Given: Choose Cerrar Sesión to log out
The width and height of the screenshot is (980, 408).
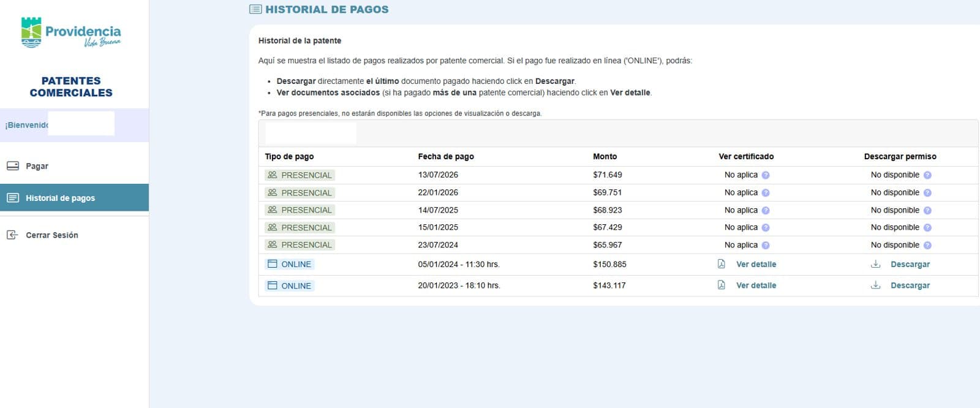Looking at the screenshot, I should pyautogui.click(x=74, y=235).
